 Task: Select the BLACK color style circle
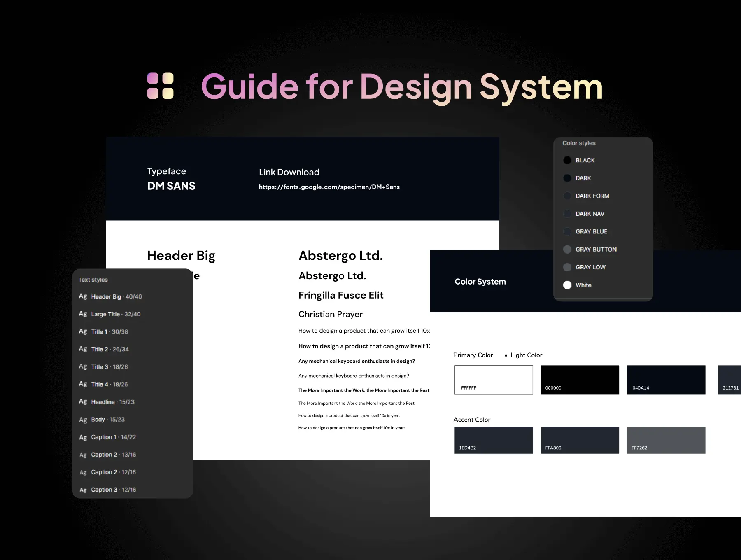pyautogui.click(x=567, y=160)
